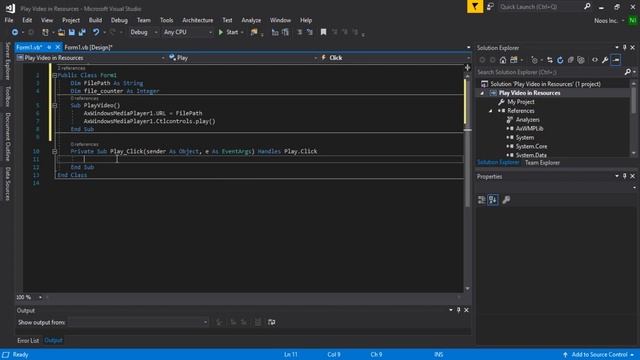This screenshot has height=360, width=640.
Task: Toggle word wrap icon in Output panel
Action: [x=271, y=322]
